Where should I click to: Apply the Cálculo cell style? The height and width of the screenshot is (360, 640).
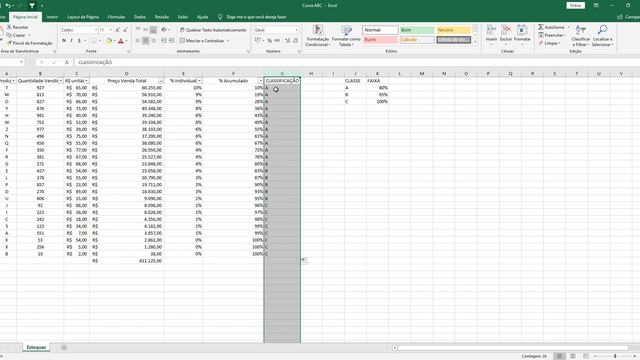(x=417, y=40)
